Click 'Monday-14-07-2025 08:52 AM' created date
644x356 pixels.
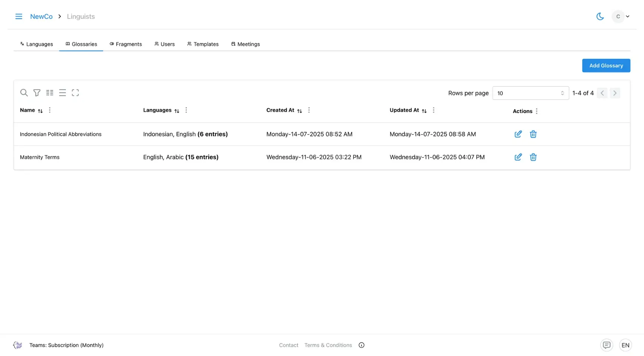coord(309,134)
